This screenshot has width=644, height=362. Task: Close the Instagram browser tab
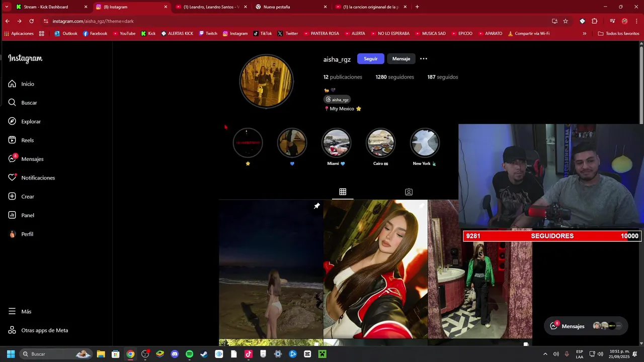point(166,7)
